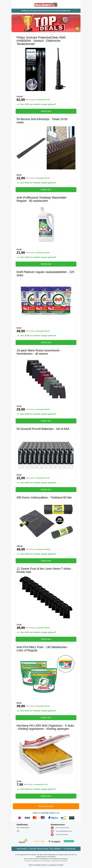Click the email icon under Klantenservice

[x=52, y=831]
